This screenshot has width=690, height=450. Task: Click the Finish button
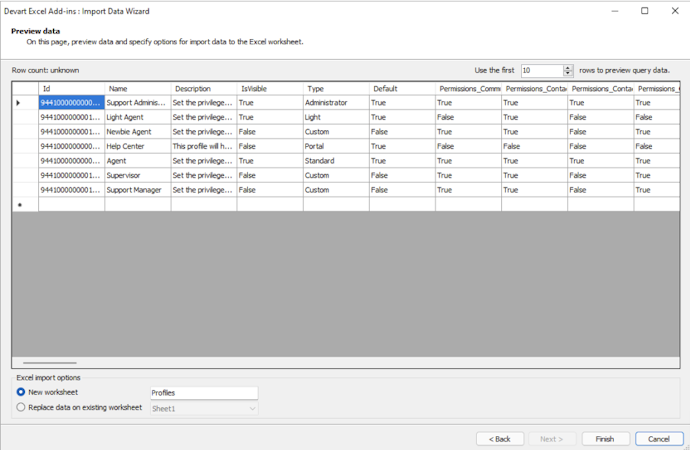coord(605,439)
